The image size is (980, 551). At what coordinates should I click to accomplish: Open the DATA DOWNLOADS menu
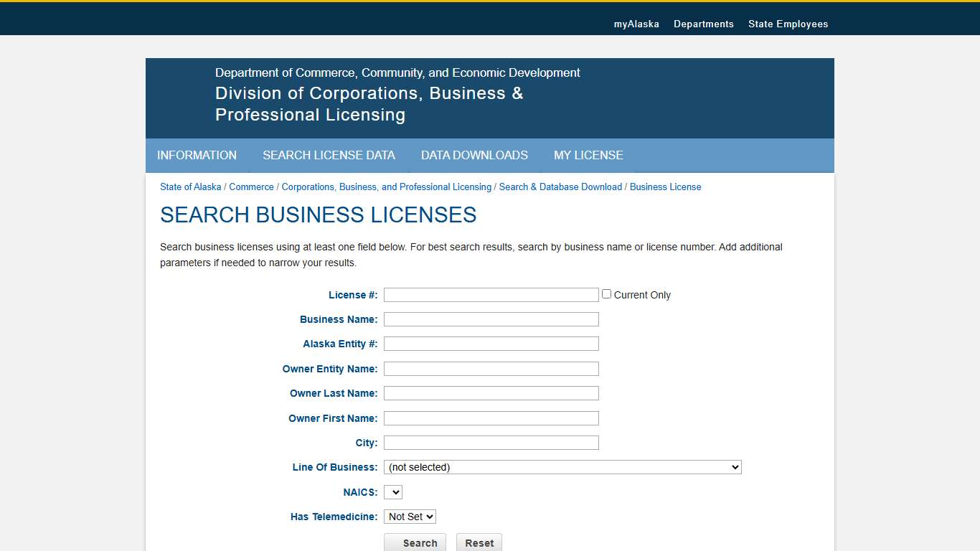474,156
